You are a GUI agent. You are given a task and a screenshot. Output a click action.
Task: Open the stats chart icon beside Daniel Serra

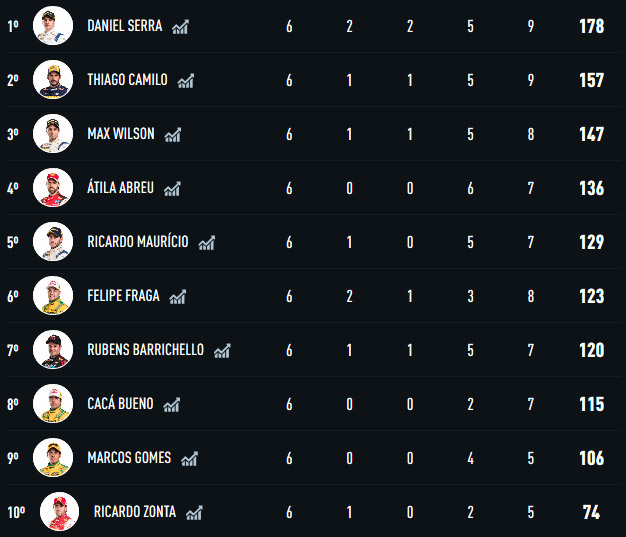point(180,27)
